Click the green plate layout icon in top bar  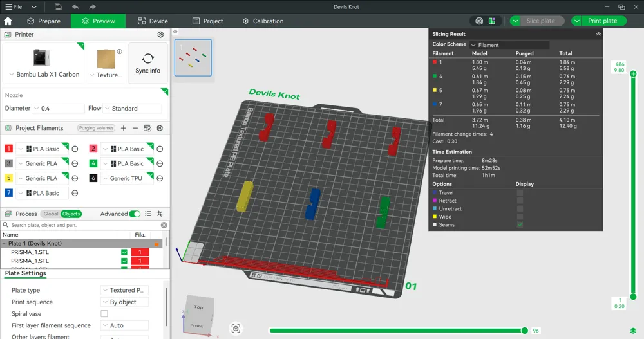pyautogui.click(x=491, y=21)
